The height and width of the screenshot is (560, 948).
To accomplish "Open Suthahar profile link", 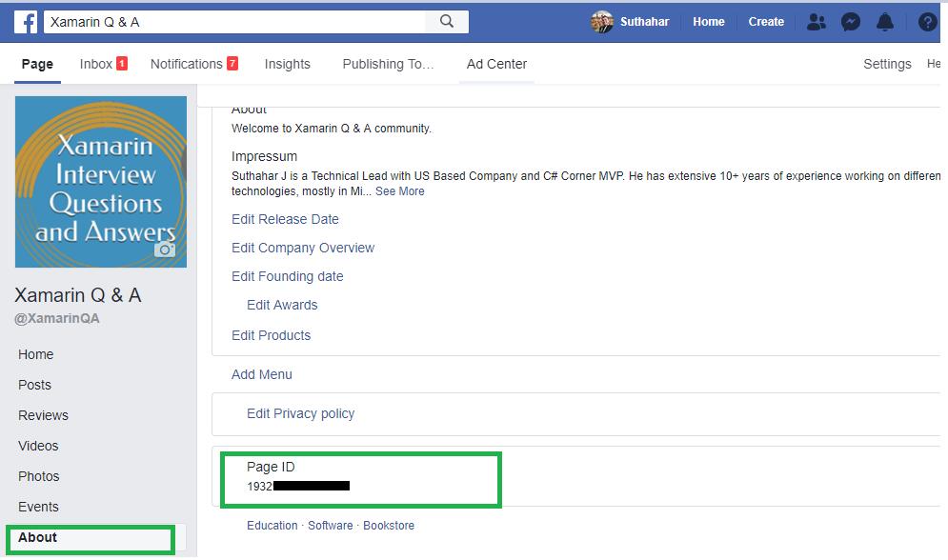I will (x=644, y=22).
